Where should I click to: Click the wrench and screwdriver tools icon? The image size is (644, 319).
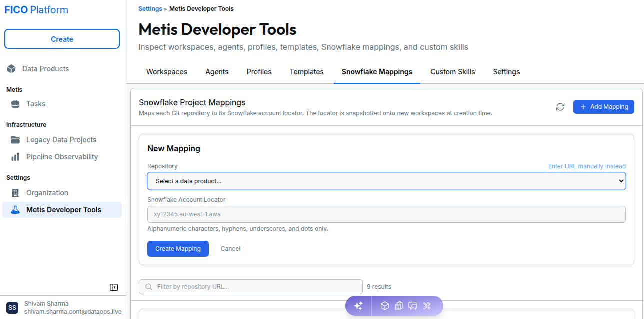tap(427, 306)
